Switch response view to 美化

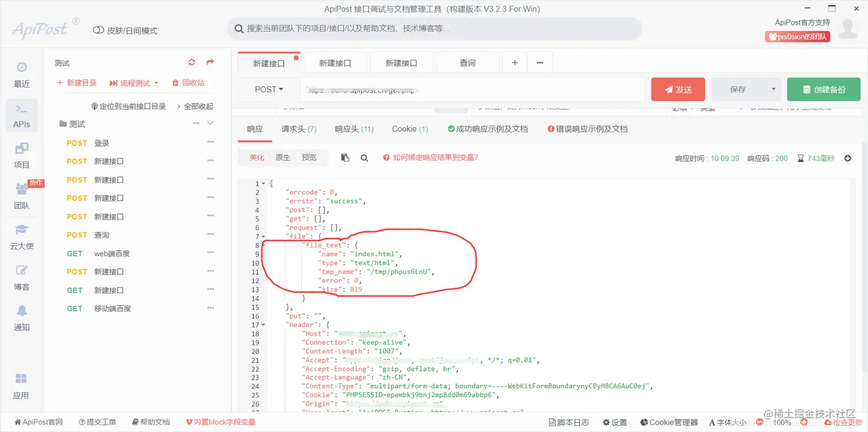point(257,157)
